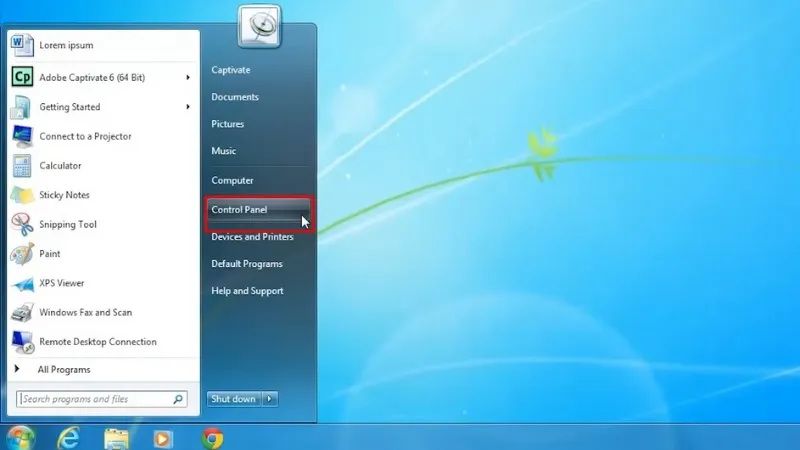Select the Lorem ipsum text label
This screenshot has width=800, height=450.
[x=66, y=45]
